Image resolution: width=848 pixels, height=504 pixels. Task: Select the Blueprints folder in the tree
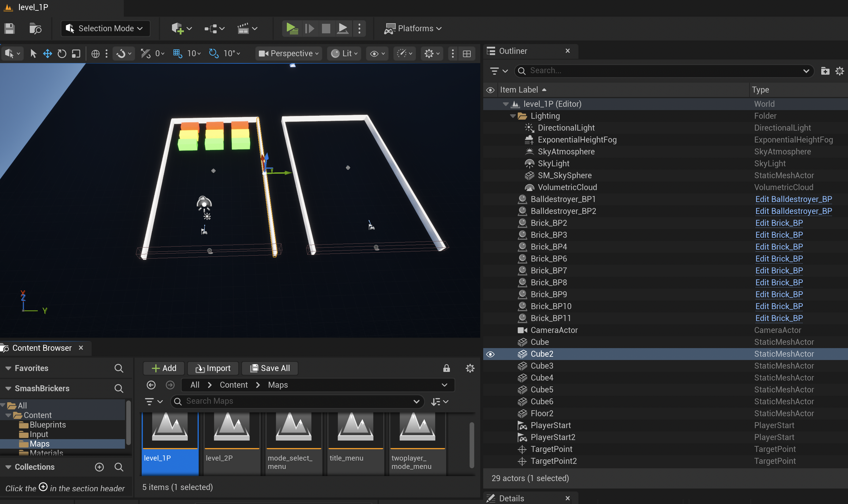[48, 425]
